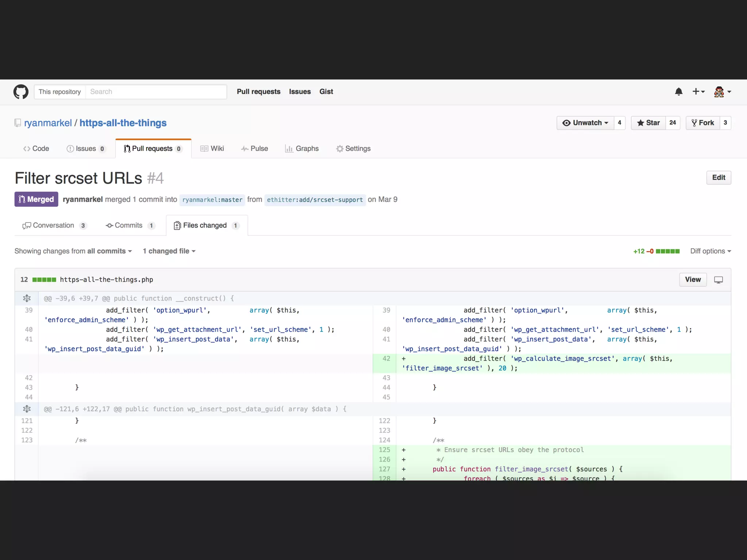Open the Diff options dropdown
Viewport: 747px width, 560px height.
[x=710, y=251]
